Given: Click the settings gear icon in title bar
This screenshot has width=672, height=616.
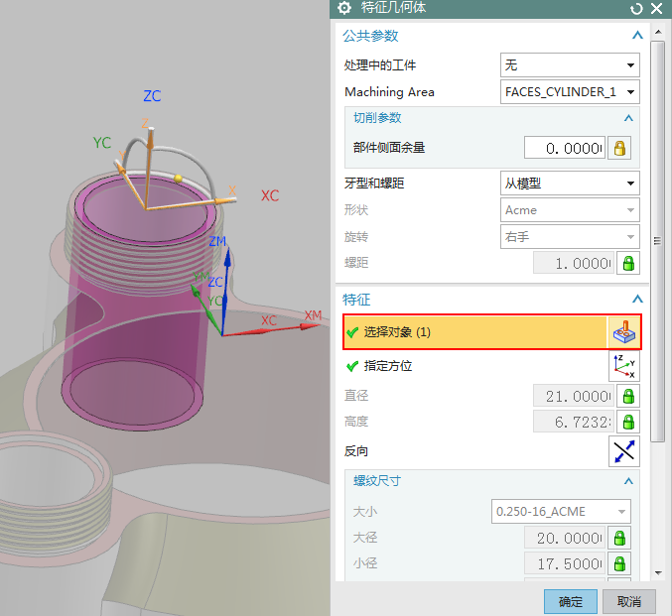Looking at the screenshot, I should [344, 9].
